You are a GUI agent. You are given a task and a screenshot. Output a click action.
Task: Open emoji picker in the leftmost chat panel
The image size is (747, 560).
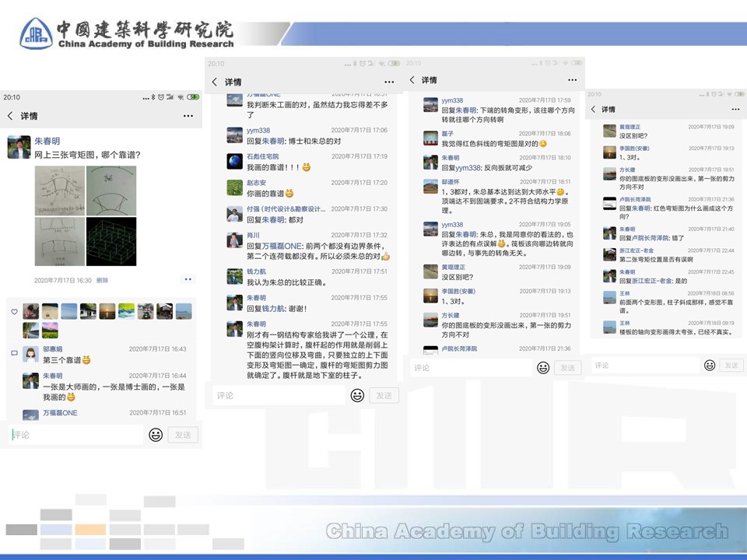coord(156,435)
